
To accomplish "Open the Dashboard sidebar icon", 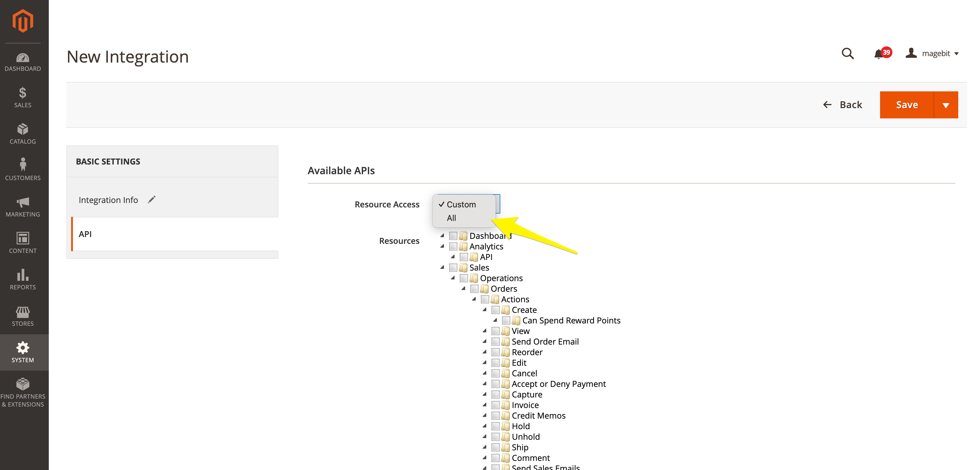I will click(22, 58).
